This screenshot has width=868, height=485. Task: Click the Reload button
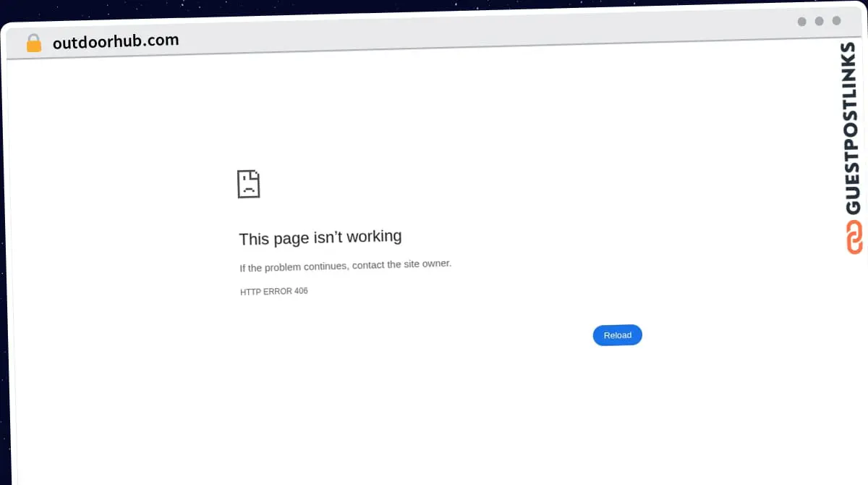(617, 335)
